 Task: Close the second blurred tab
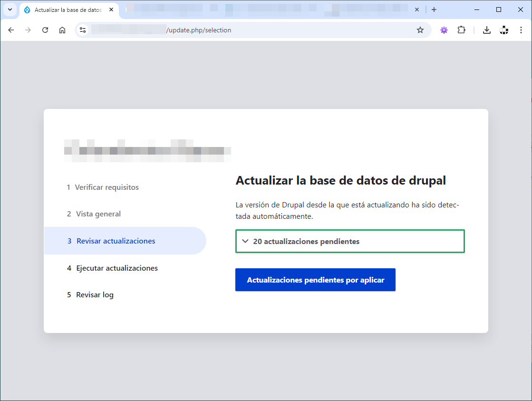click(x=416, y=10)
